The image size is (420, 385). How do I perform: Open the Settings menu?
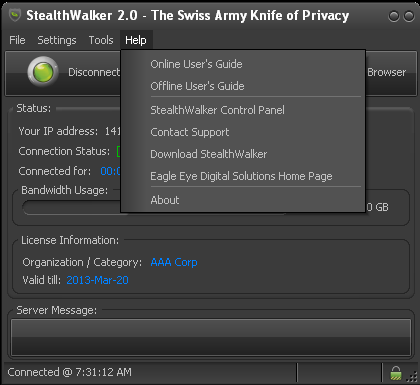57,40
